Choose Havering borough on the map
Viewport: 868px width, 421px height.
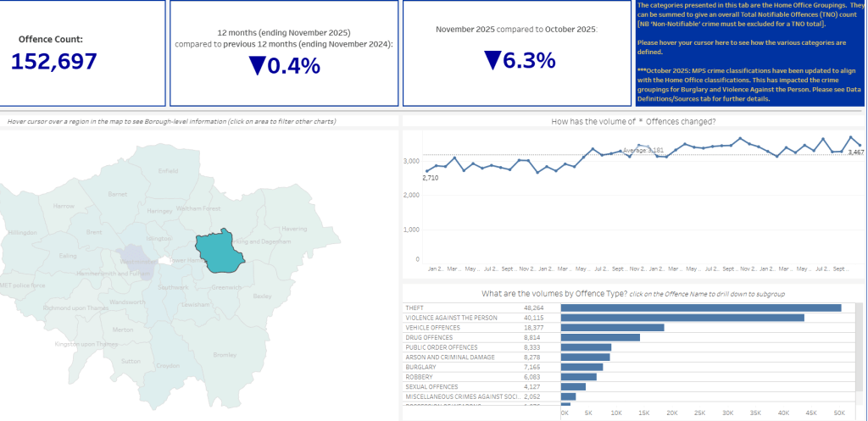point(293,229)
